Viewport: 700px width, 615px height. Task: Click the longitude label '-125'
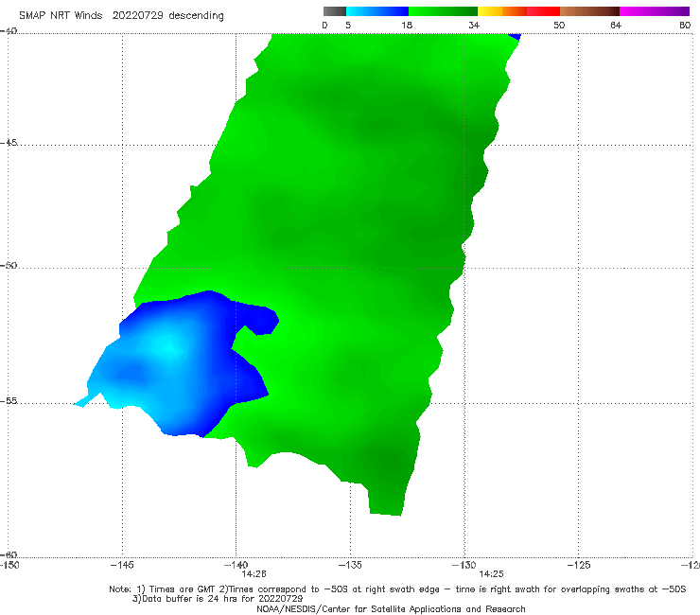coord(579,565)
